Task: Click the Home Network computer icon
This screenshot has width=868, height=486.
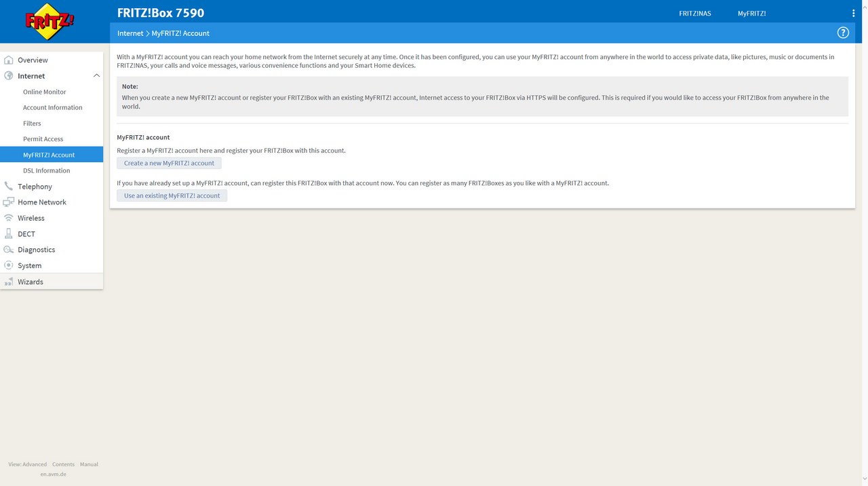Action: 9,202
